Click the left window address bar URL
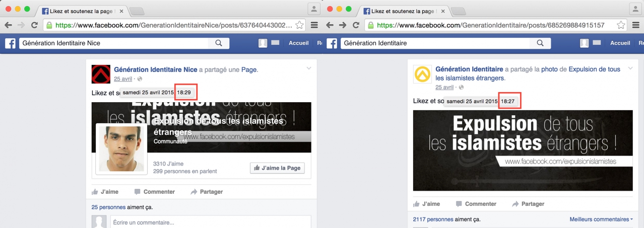 pyautogui.click(x=173, y=25)
